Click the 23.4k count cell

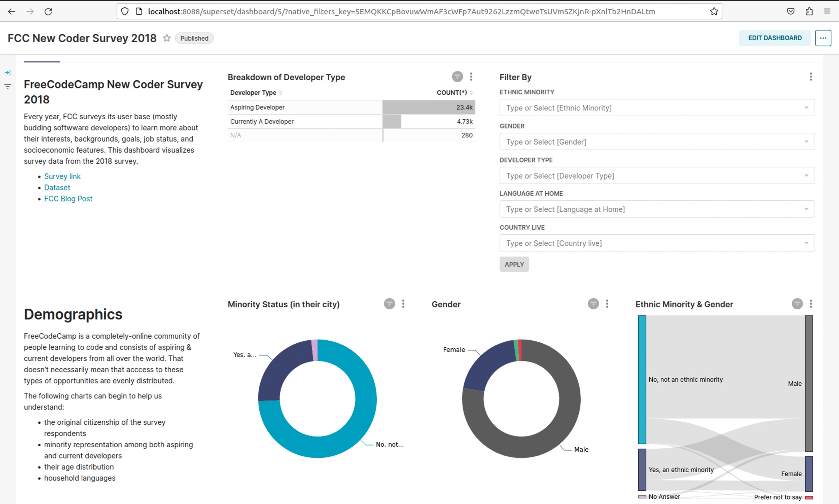pyautogui.click(x=429, y=107)
